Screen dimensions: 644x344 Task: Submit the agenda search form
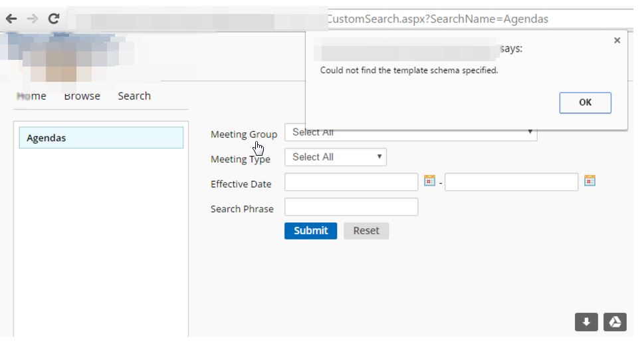point(310,231)
